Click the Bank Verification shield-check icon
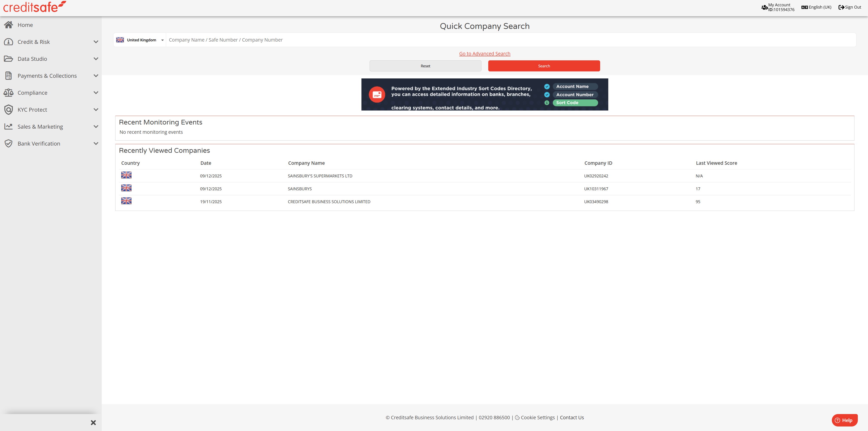This screenshot has width=868, height=431. (x=8, y=144)
